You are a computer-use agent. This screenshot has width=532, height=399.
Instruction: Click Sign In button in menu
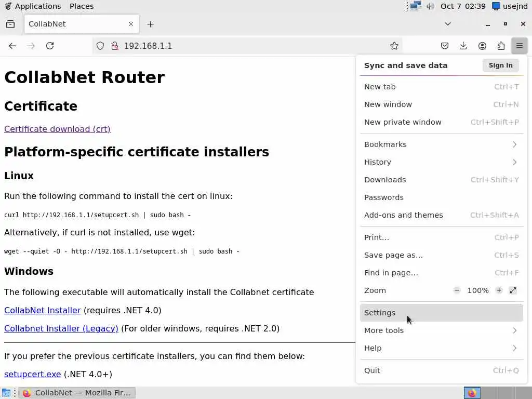coord(500,65)
